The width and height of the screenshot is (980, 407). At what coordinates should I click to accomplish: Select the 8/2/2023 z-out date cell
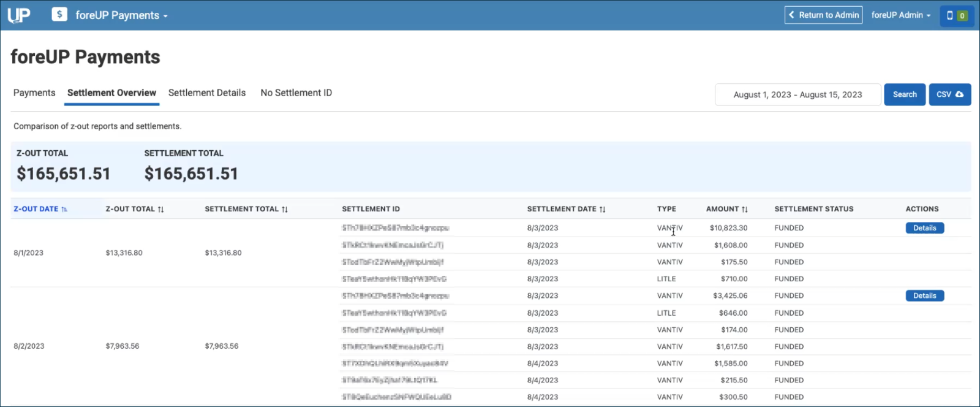(29, 346)
